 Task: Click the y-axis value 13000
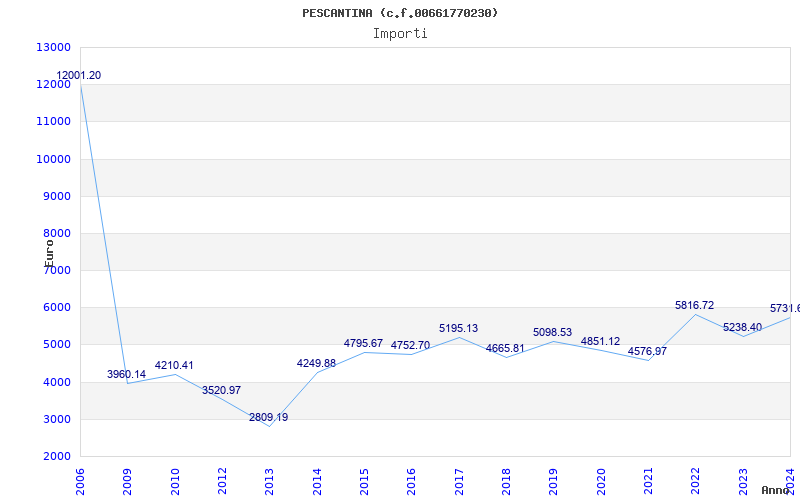(54, 47)
